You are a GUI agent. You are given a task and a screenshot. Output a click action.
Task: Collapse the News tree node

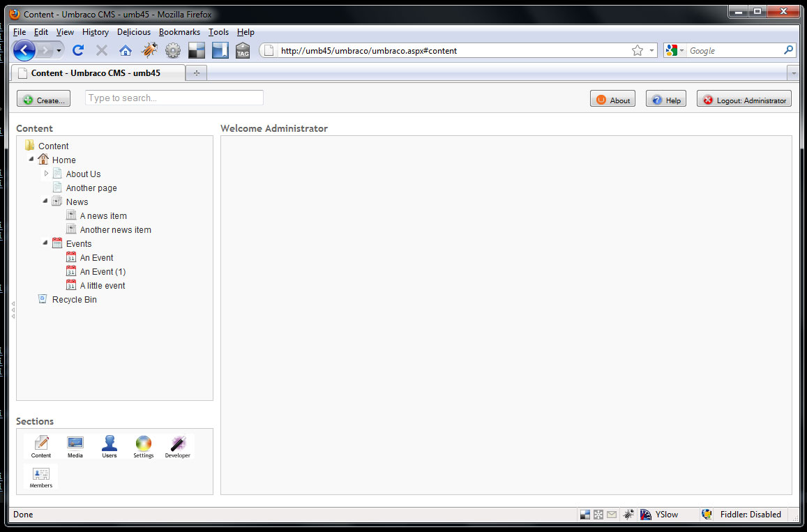(45, 201)
